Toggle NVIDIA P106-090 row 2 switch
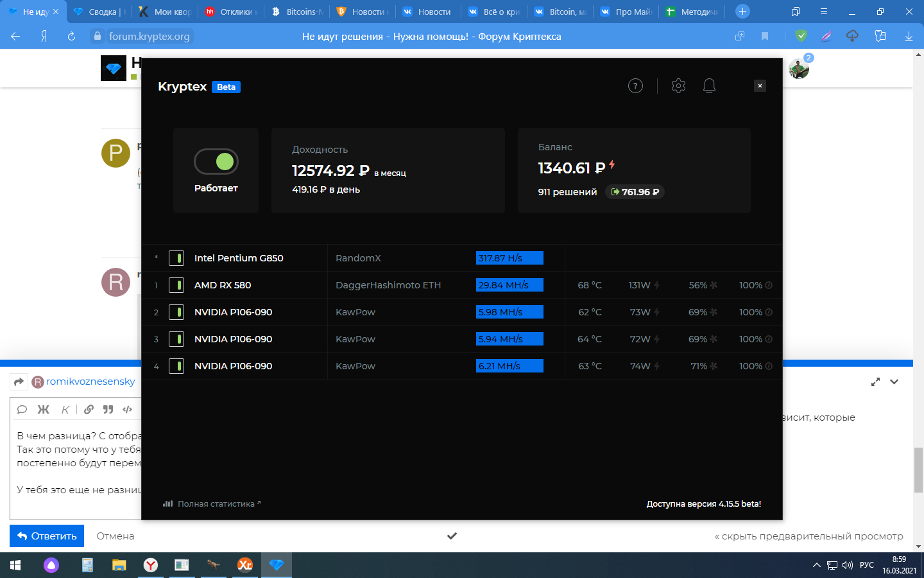Screen dimensions: 924x578 click(x=176, y=312)
